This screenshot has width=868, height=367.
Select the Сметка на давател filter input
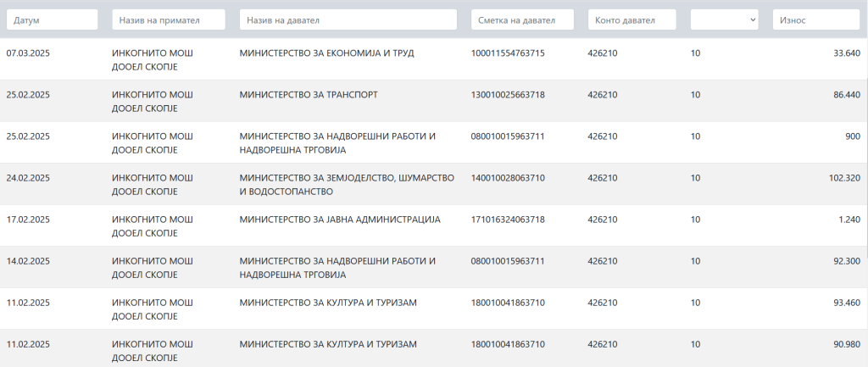[522, 19]
